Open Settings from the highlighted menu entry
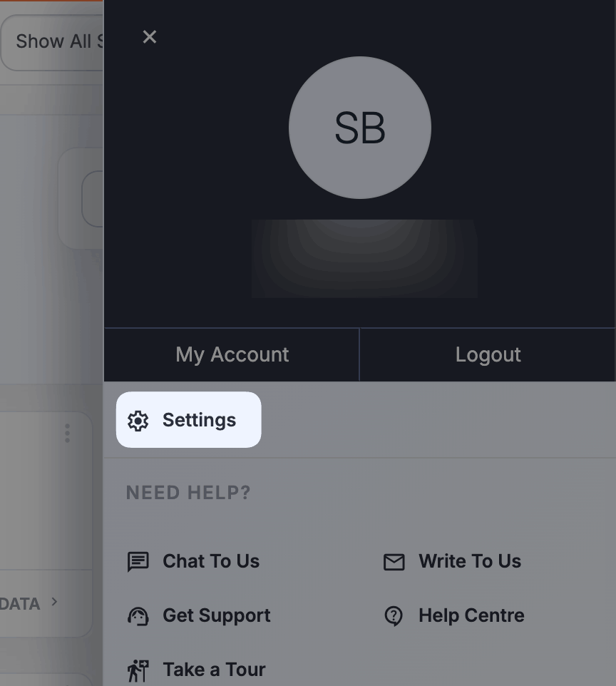 [188, 420]
